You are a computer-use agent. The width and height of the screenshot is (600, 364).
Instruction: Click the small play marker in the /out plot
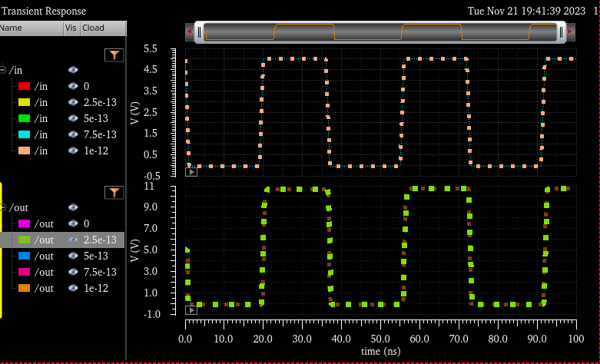click(x=191, y=309)
